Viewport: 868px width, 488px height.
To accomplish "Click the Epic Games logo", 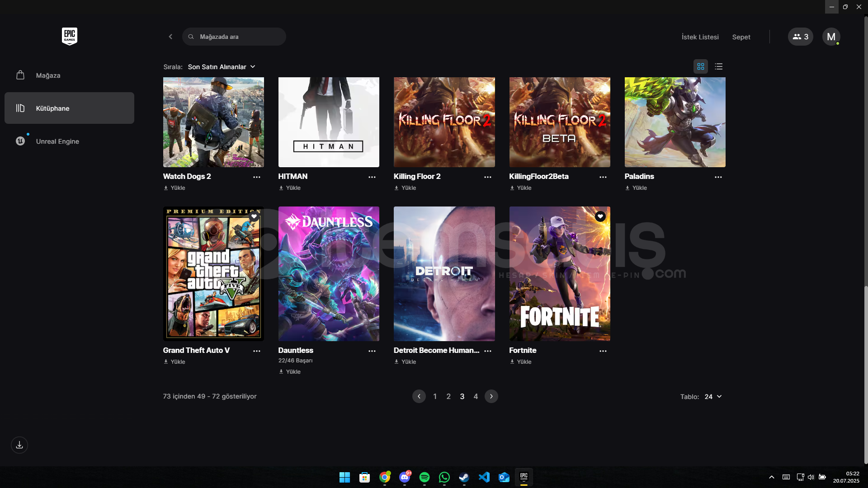I will (x=70, y=36).
